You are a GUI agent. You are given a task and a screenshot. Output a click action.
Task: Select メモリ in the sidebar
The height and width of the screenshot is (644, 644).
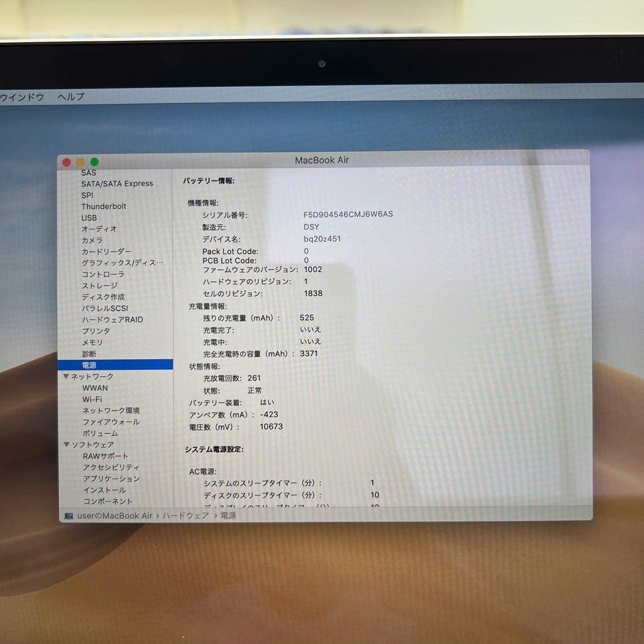pos(92,342)
